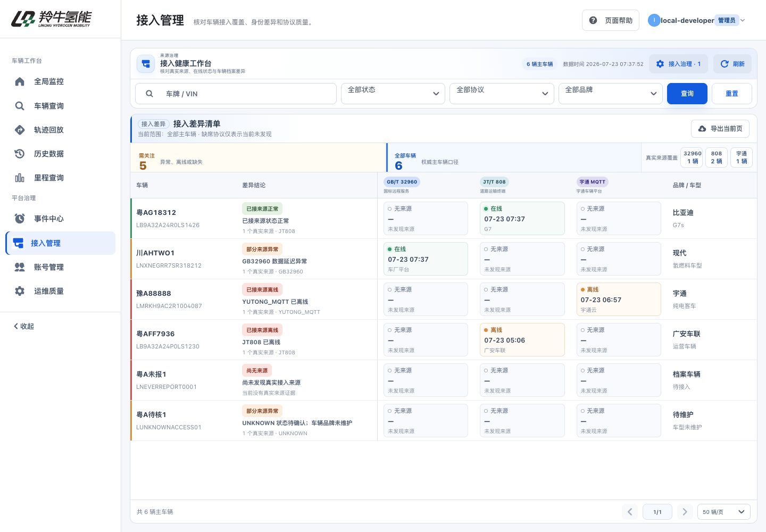Screen dimensions: 766x532
Task: Open the 全部品牌 dropdown
Action: [x=611, y=94]
